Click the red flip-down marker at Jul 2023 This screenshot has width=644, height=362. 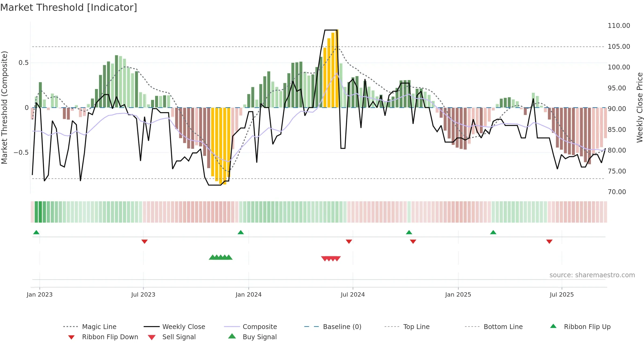[144, 242]
